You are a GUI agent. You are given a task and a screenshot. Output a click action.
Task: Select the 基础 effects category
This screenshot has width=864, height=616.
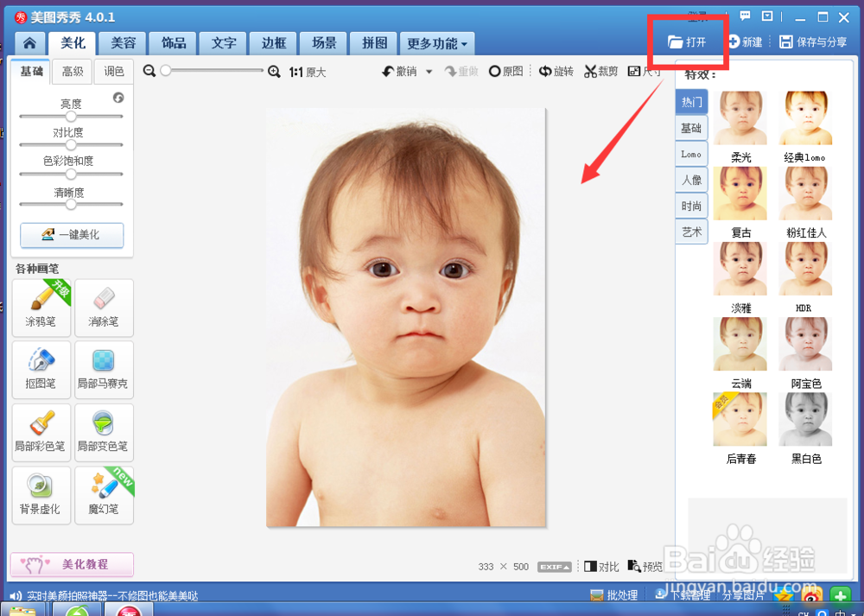pyautogui.click(x=691, y=128)
